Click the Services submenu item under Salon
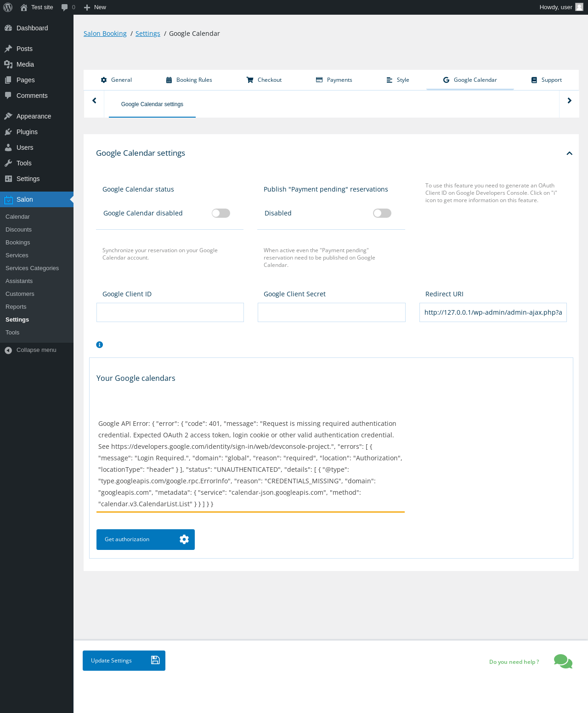This screenshot has width=588, height=713. pyautogui.click(x=17, y=255)
